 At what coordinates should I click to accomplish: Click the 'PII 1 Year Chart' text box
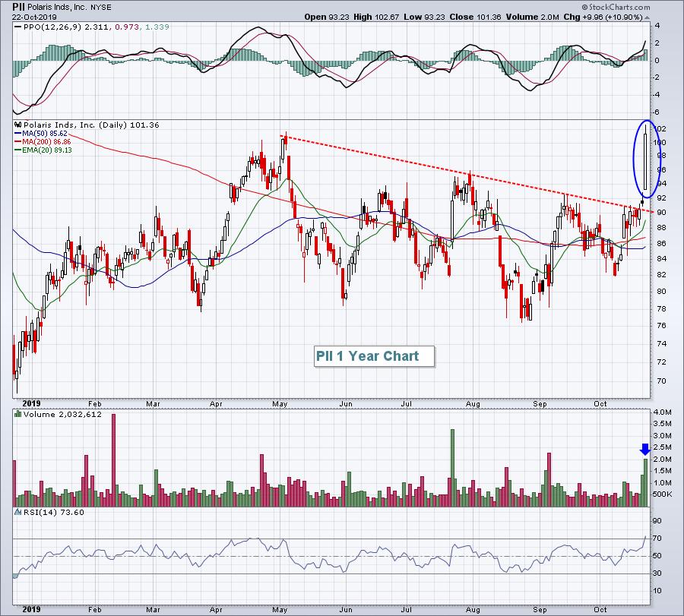click(374, 356)
